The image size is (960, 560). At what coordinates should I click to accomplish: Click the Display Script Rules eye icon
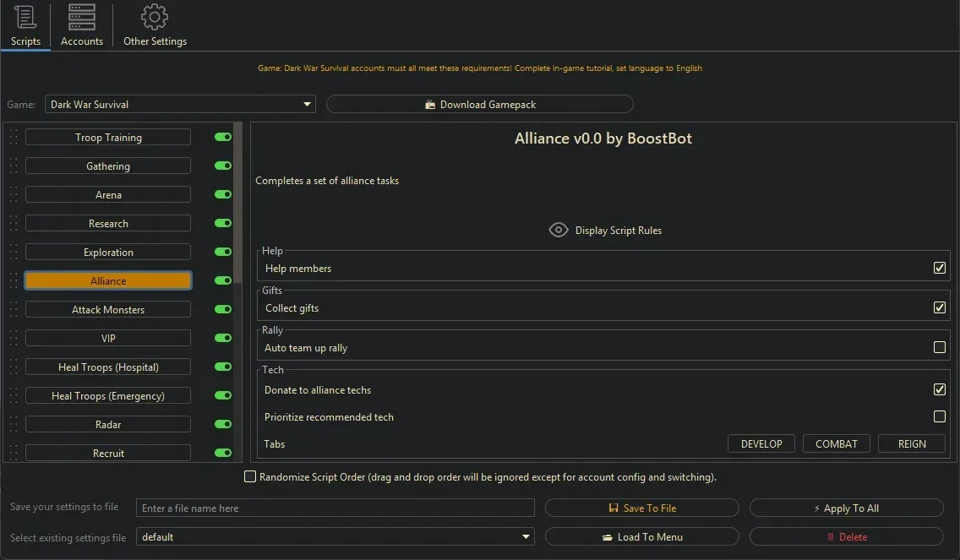click(559, 230)
